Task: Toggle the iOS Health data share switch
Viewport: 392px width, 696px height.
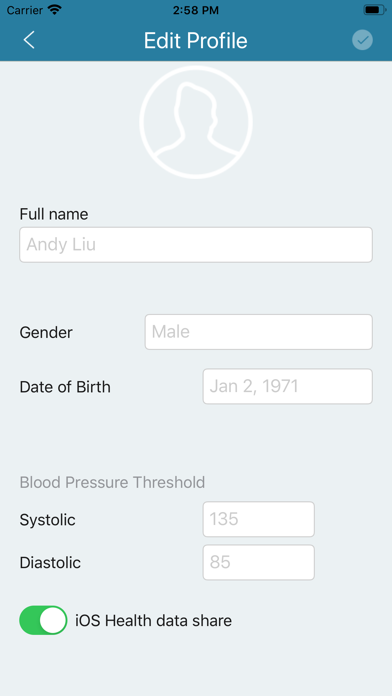Action: pyautogui.click(x=43, y=620)
